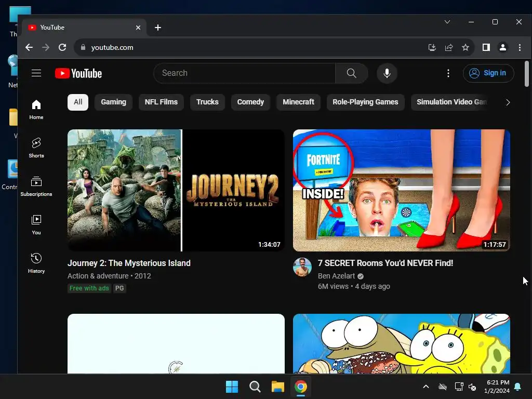Open Chrome profile icon
The width and height of the screenshot is (532, 399).
coord(503,47)
